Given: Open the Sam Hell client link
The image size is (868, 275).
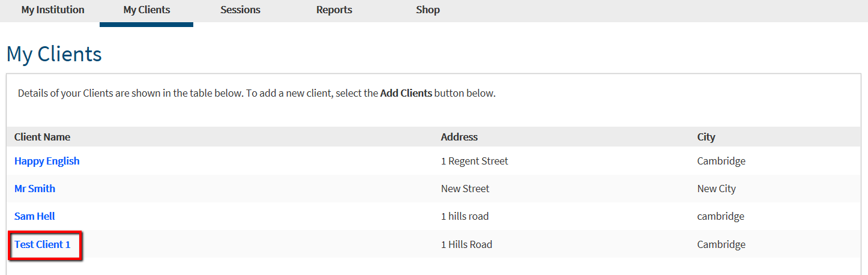Looking at the screenshot, I should pos(35,216).
